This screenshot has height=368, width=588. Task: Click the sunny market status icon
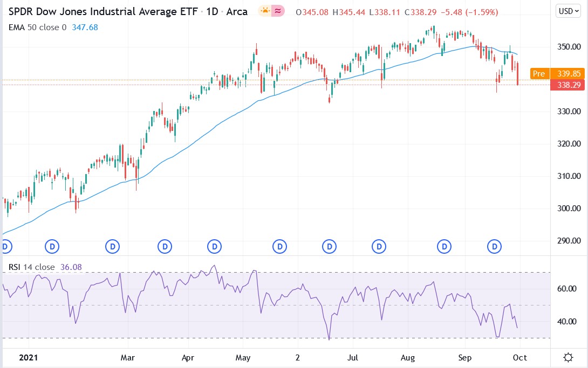pyautogui.click(x=264, y=11)
